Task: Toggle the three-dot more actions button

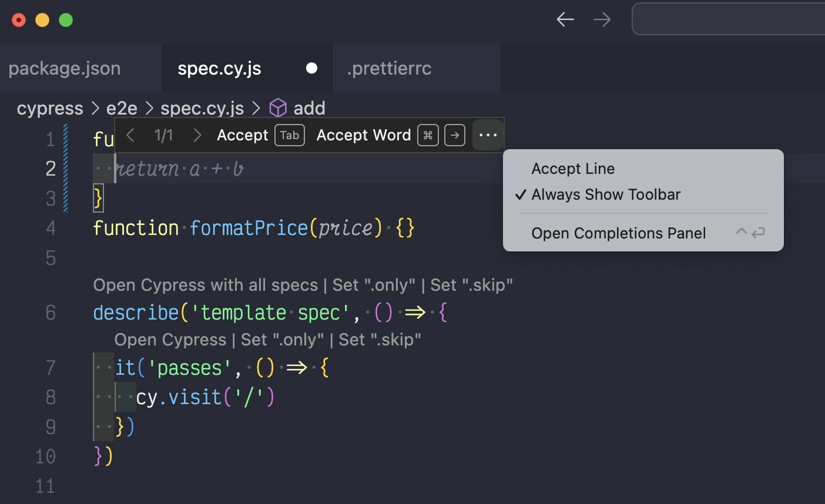Action: [x=488, y=135]
